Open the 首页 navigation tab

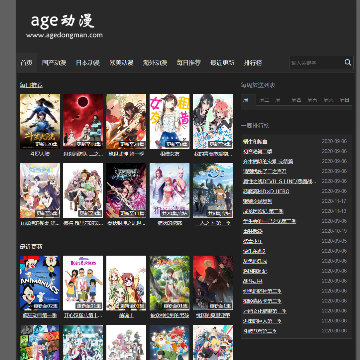(27, 63)
